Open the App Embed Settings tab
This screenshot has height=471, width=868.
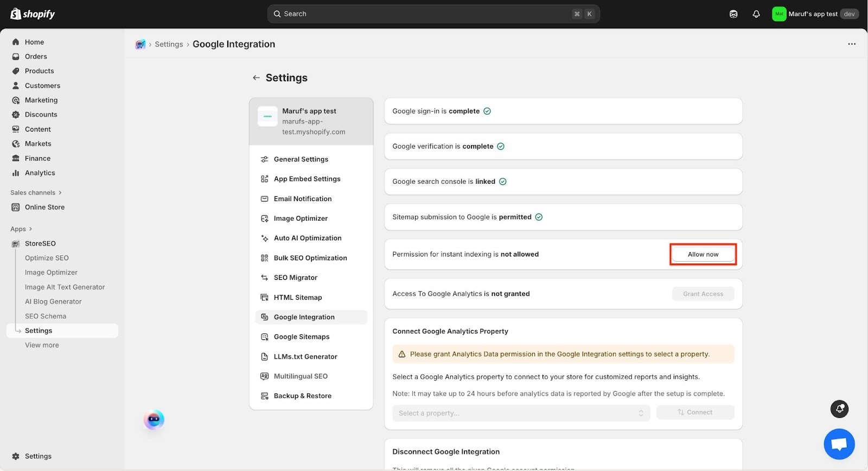311,179
